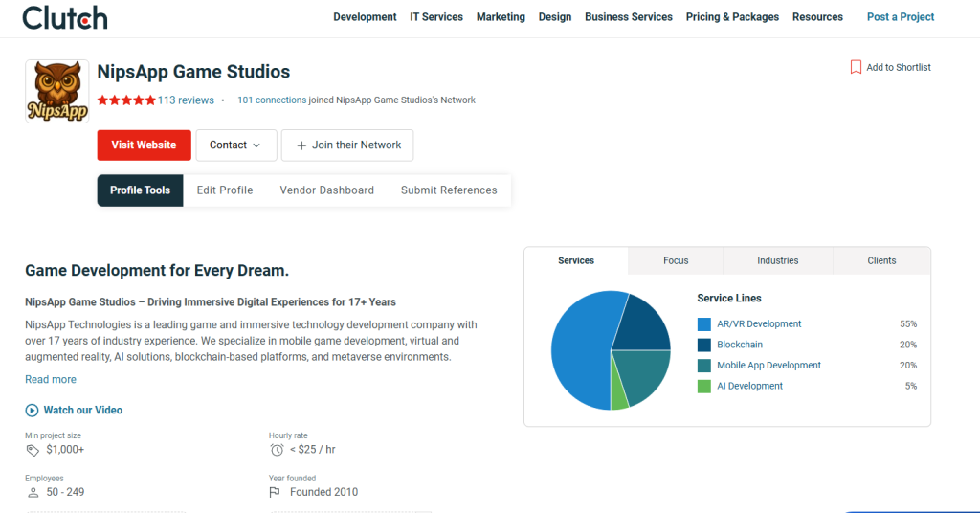Open the Resources menu
This screenshot has height=513, width=980.
tap(817, 17)
